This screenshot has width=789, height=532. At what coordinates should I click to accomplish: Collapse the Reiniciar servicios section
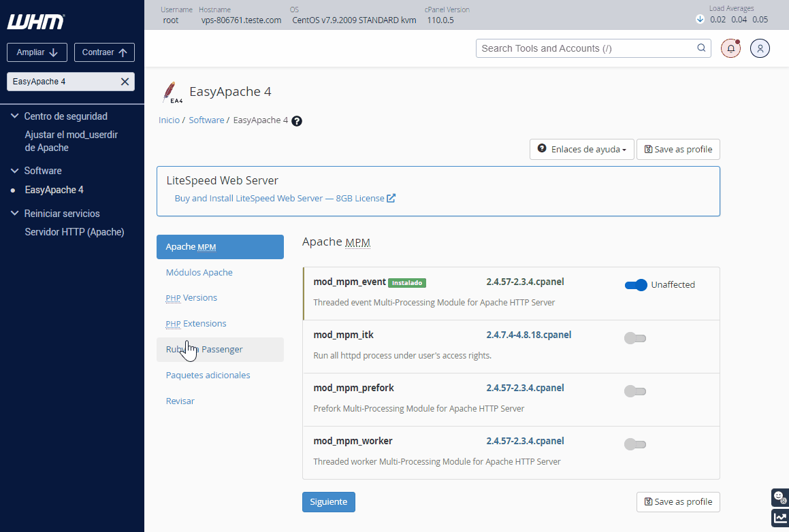(14, 213)
